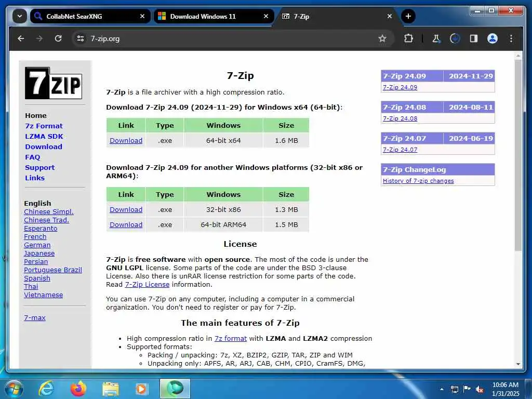Close the CollabNet SearXNG tab
The image size is (532, 399).
pos(142,16)
